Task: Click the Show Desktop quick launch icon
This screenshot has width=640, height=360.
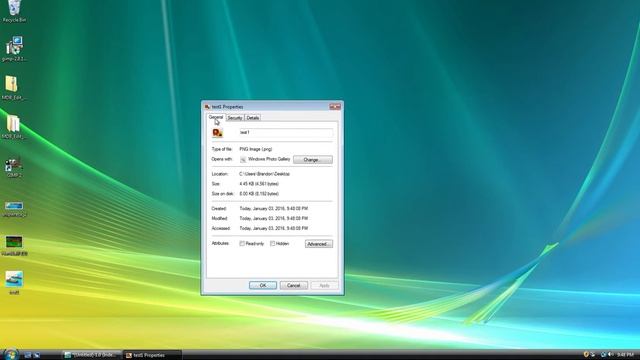Action: coord(28,355)
